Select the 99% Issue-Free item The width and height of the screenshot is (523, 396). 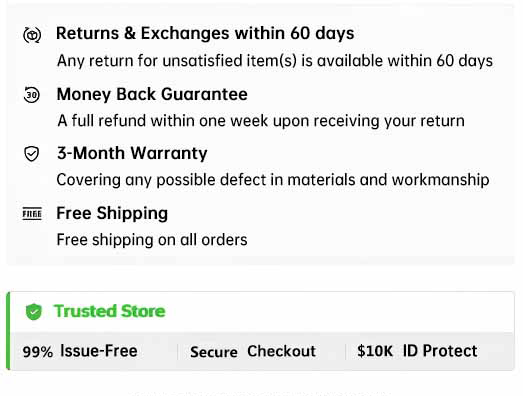(x=80, y=351)
